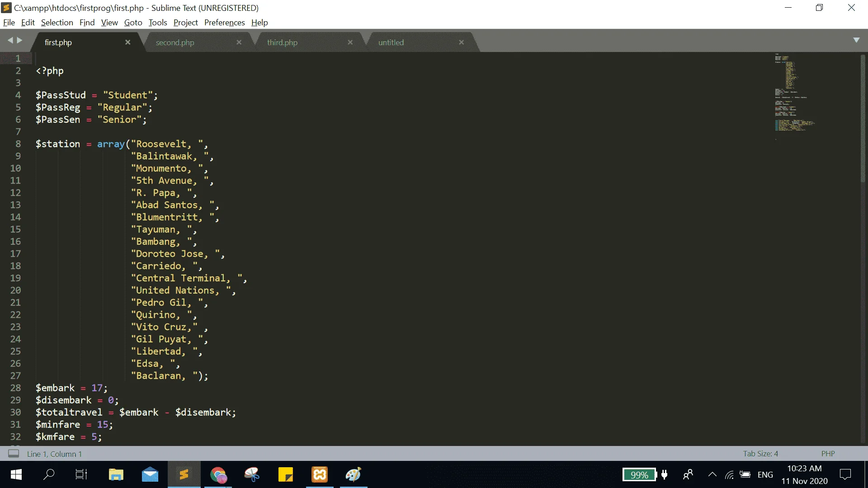Open Snipping Tool from the taskbar
Screen dimensions: 868x488
252,474
